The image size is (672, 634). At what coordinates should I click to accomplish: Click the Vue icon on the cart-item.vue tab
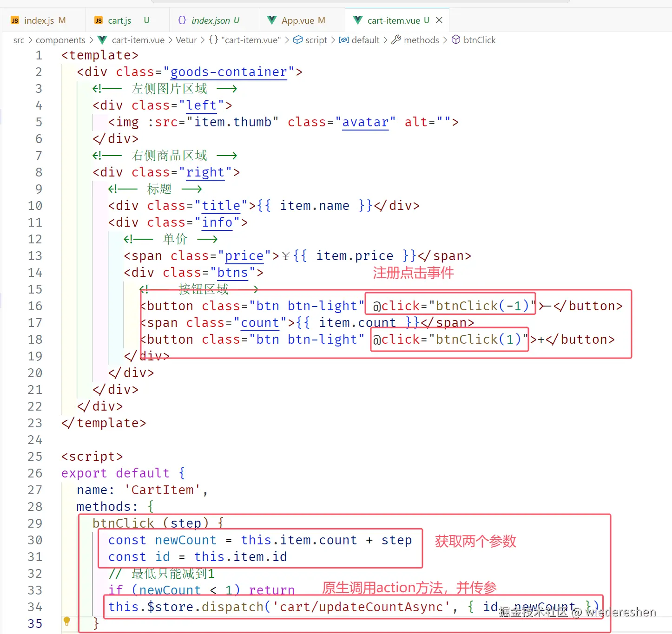[358, 20]
